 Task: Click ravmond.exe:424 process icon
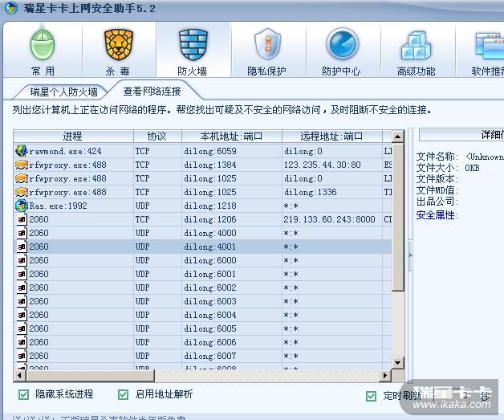coord(21,150)
